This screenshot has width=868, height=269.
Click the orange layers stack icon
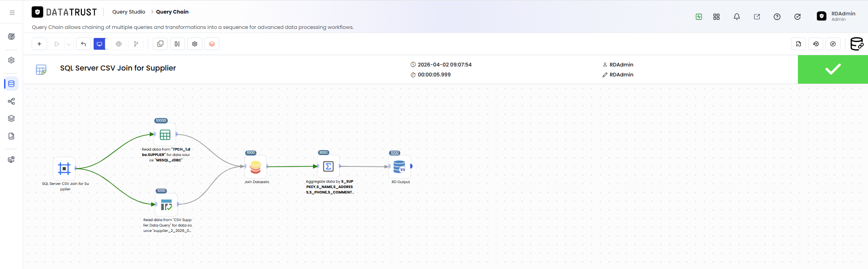[212, 44]
